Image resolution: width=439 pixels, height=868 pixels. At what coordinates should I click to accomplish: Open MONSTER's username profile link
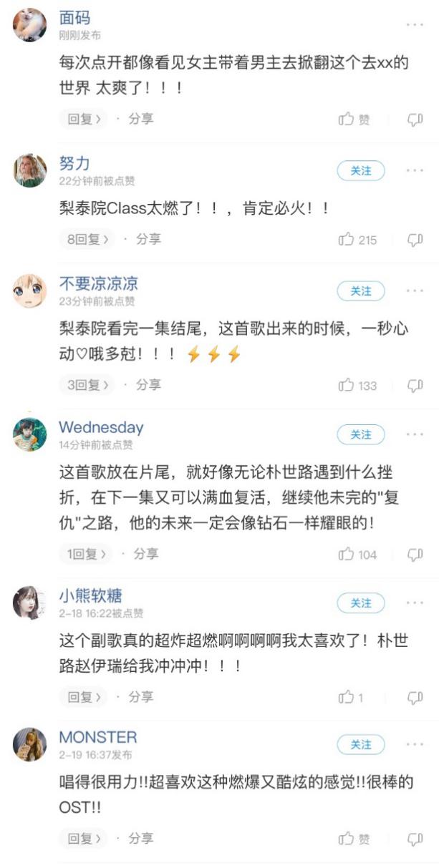coord(97,738)
